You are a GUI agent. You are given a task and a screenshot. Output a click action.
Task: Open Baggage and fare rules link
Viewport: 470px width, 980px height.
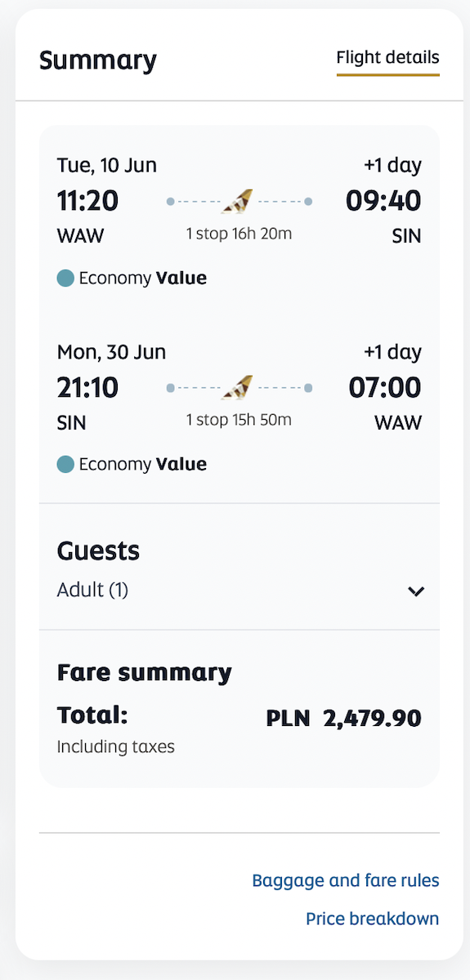(x=346, y=881)
